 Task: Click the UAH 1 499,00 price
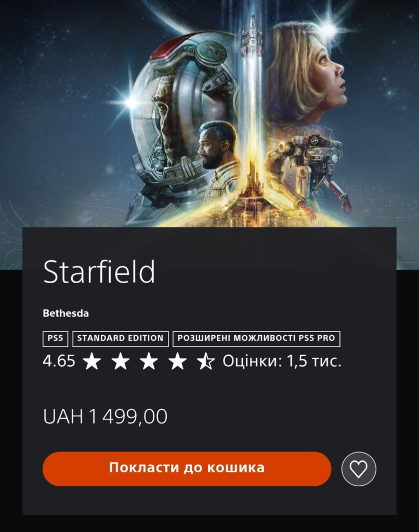[x=105, y=416]
